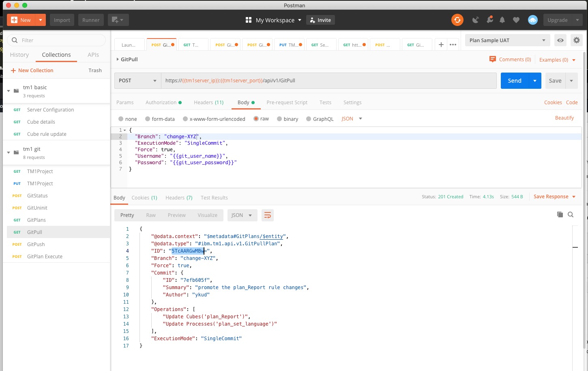Select x-www-form-urlencoded body type
Screen dimensions: 588x371
[x=185, y=119]
